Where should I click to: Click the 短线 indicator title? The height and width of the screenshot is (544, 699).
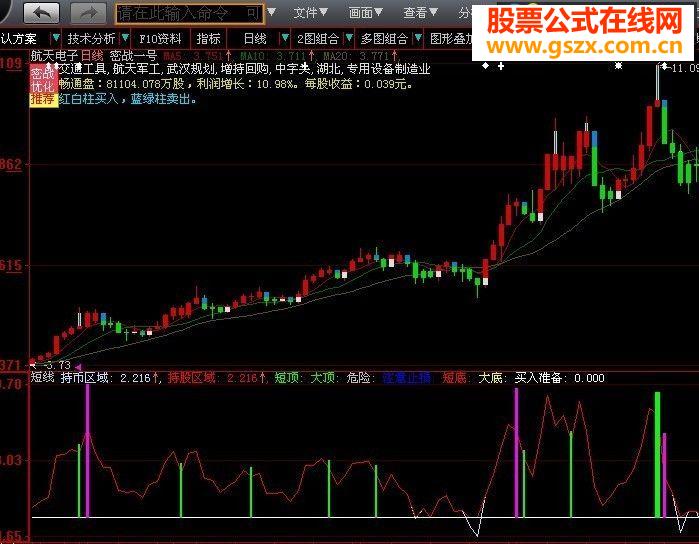tap(42, 378)
